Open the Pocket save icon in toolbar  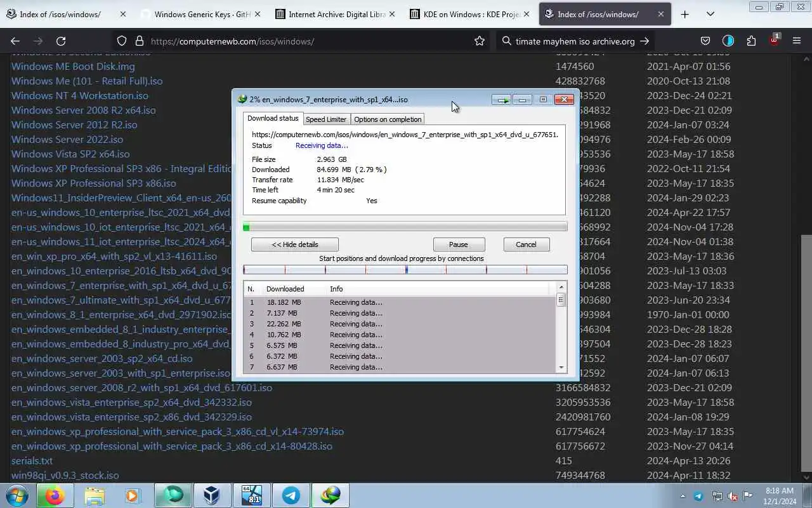coord(705,41)
